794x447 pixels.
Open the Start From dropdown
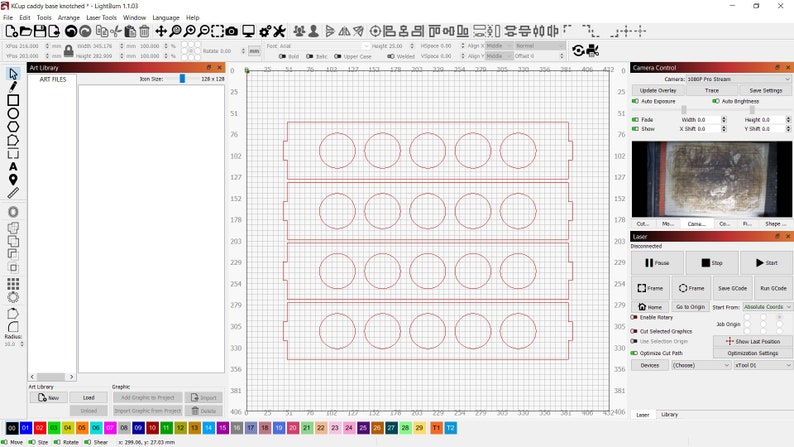[x=767, y=307]
